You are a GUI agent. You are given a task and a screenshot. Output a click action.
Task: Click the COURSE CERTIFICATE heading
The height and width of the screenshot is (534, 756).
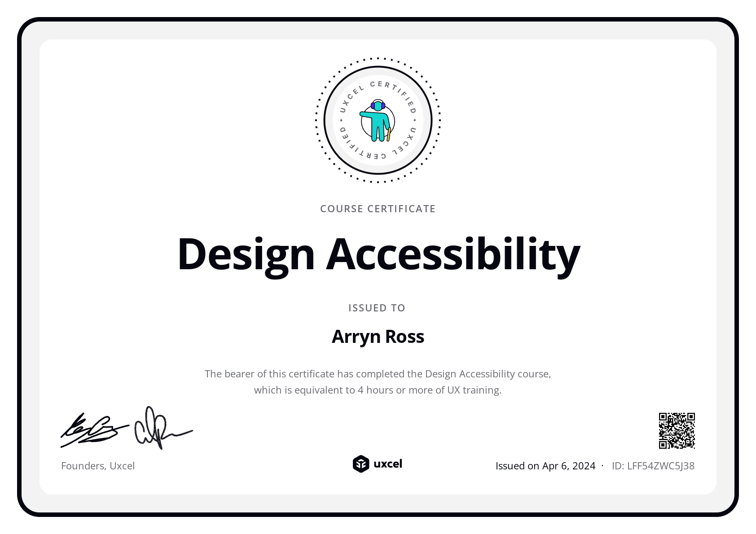378,208
